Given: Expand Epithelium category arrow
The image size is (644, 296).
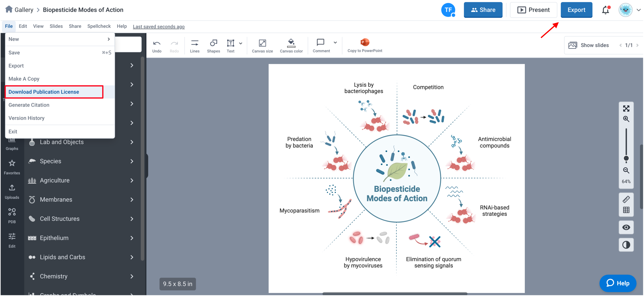Looking at the screenshot, I should [132, 238].
